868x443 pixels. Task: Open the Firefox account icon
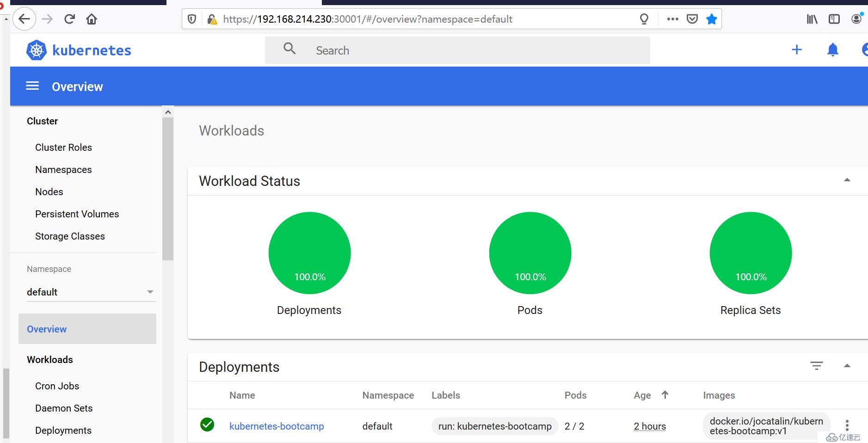coord(857,18)
